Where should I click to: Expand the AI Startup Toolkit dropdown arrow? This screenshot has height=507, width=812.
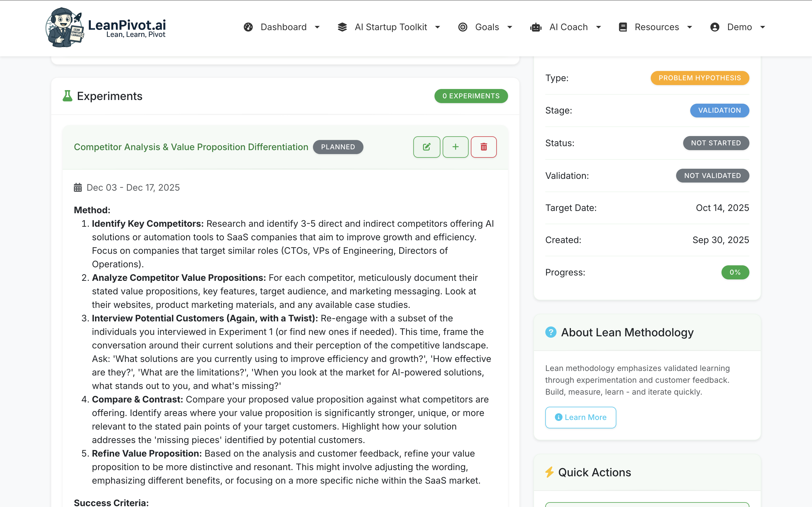point(438,27)
